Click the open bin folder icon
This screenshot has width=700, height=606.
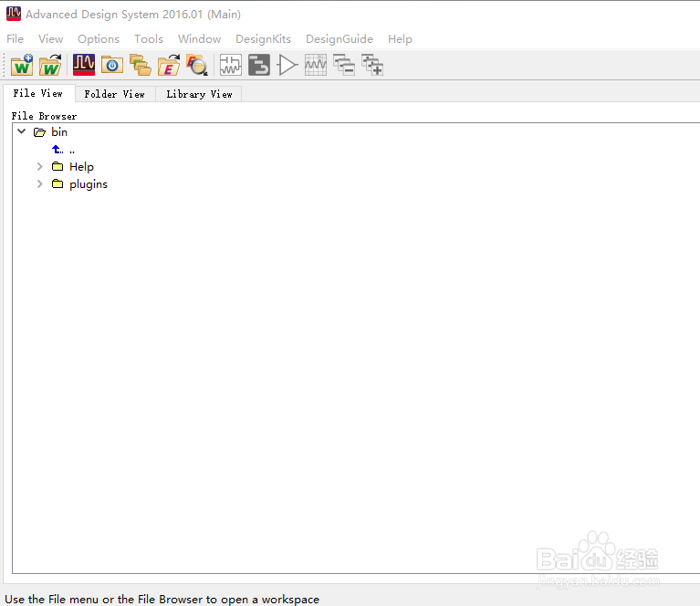(40, 132)
